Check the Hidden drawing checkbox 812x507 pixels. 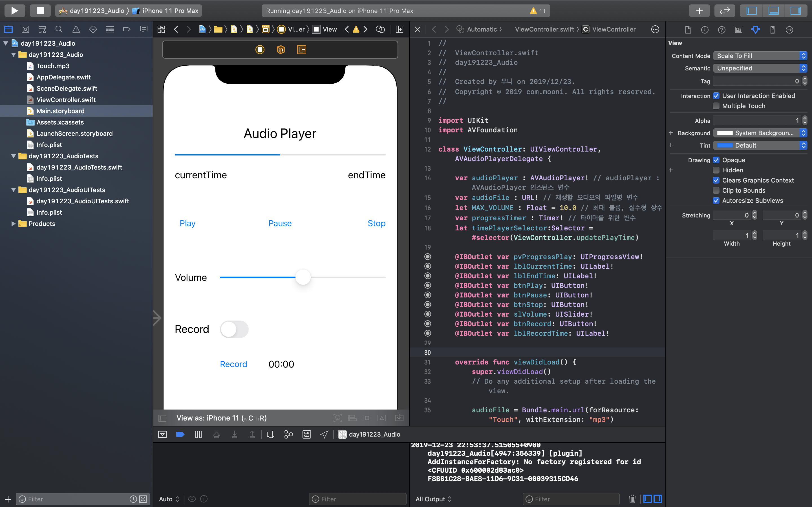pos(716,170)
